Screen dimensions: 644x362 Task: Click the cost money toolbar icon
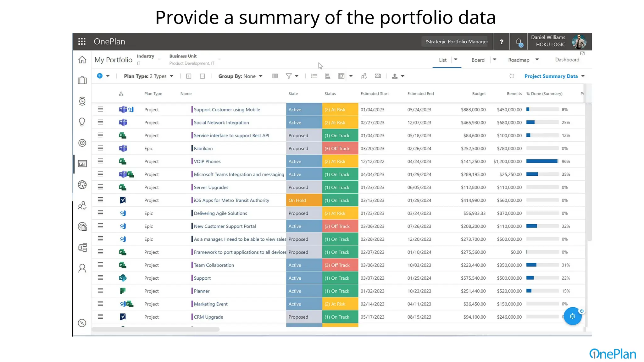(x=378, y=76)
